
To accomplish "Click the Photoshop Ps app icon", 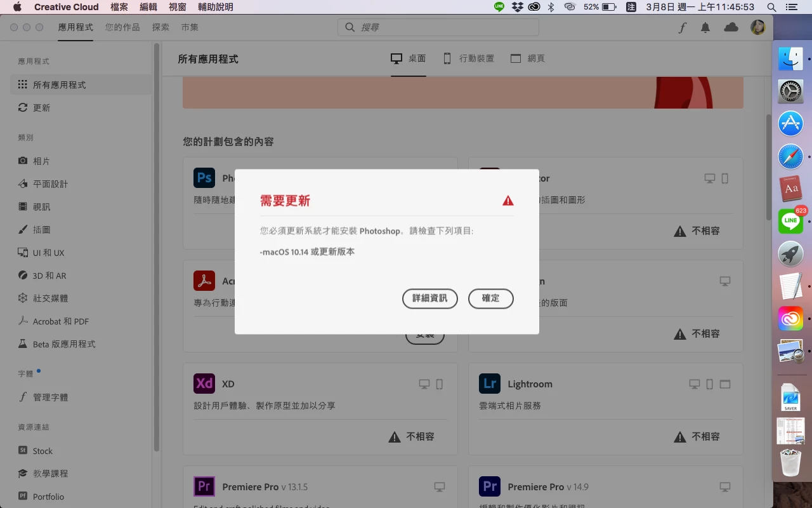I will tap(204, 178).
